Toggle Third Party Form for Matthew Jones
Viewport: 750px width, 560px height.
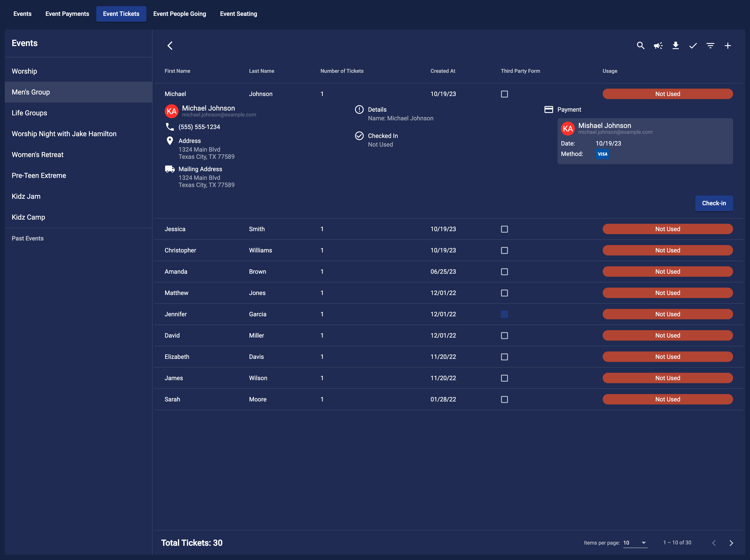[504, 293]
